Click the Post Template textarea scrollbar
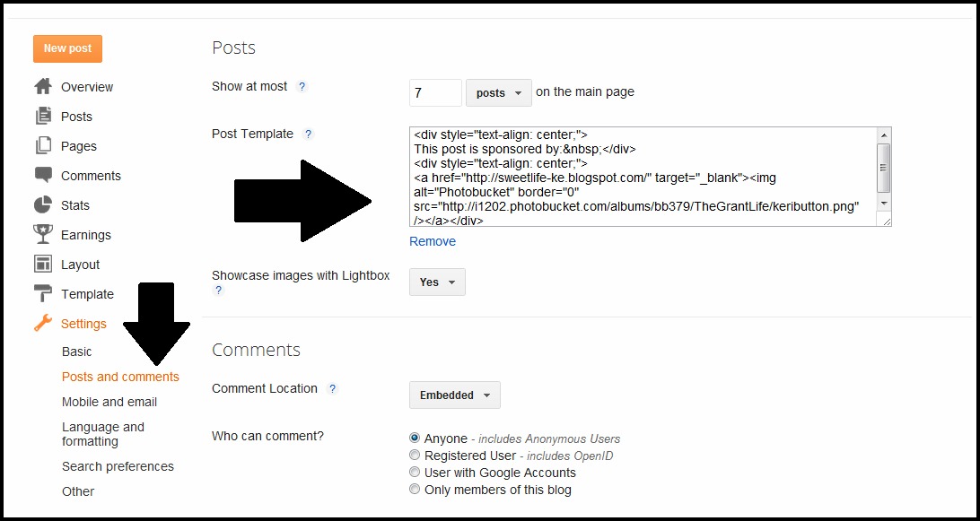This screenshot has width=980, height=521. tap(883, 169)
